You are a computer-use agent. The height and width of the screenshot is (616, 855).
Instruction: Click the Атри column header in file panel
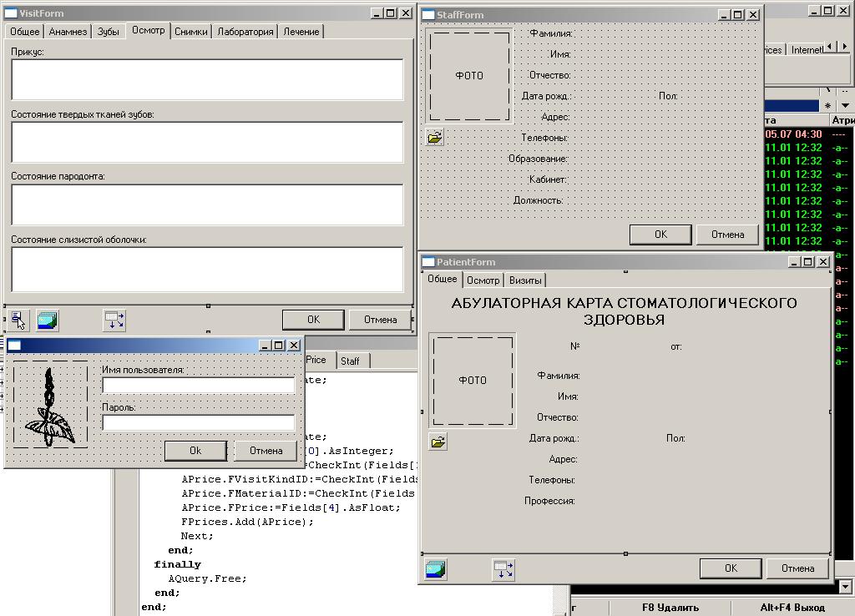tap(842, 120)
